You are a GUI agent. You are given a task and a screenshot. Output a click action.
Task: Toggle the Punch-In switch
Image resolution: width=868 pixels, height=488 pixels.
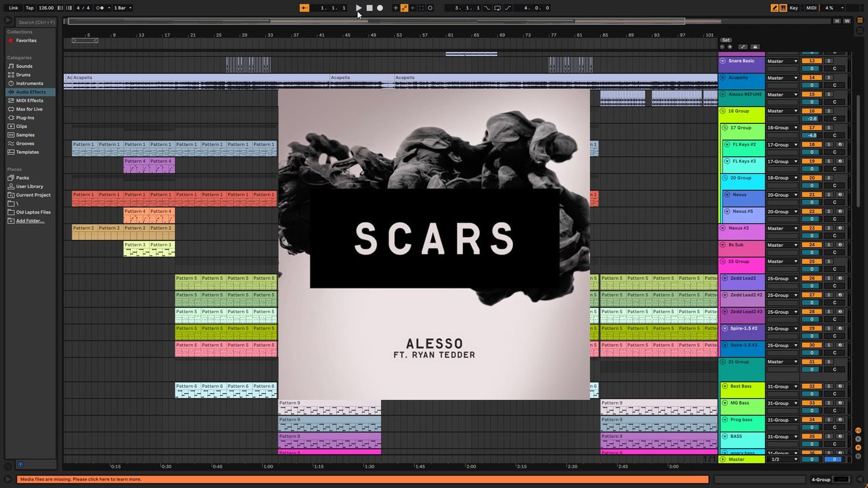point(487,8)
